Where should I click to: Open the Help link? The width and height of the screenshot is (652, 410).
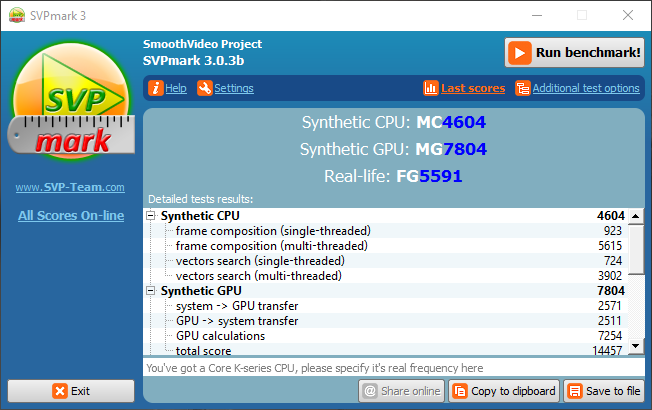click(x=176, y=88)
